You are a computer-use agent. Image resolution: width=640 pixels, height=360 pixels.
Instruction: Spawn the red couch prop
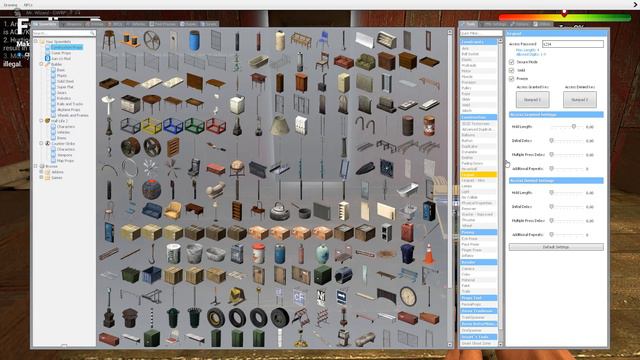344,62
